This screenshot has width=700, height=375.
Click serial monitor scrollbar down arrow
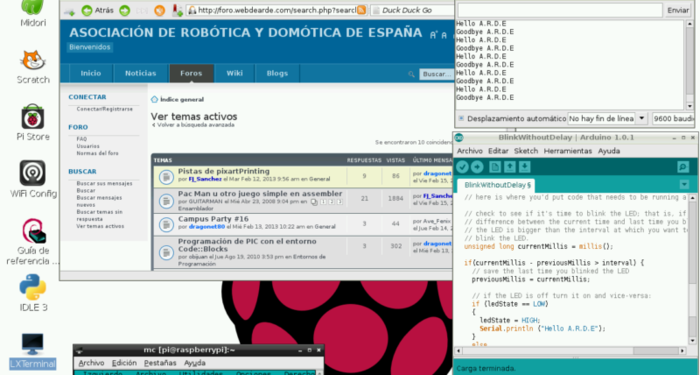click(690, 106)
